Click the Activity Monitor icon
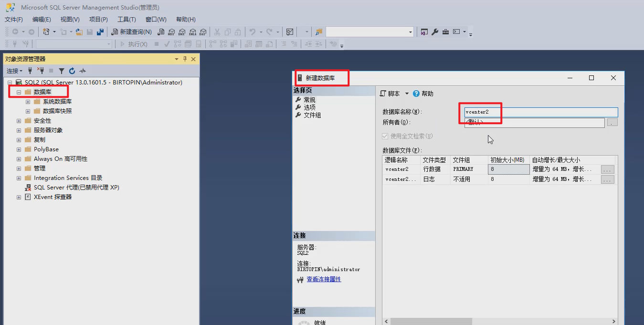The width and height of the screenshot is (644, 325). click(289, 32)
